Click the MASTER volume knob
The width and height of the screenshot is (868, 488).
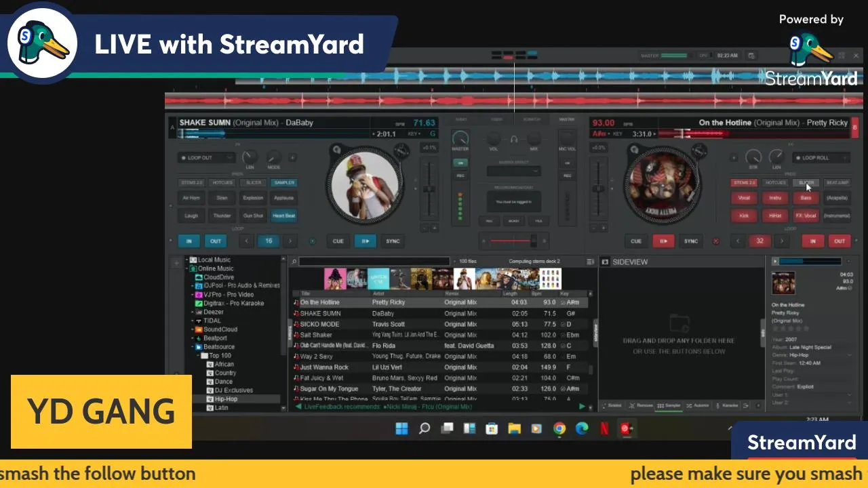(460, 138)
